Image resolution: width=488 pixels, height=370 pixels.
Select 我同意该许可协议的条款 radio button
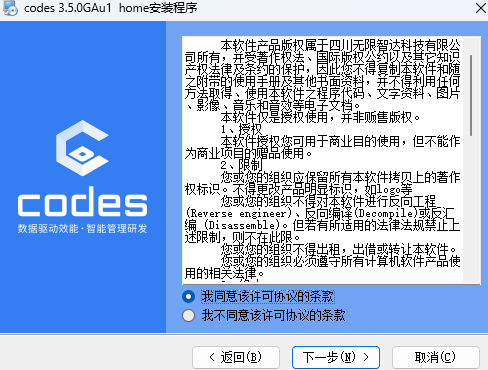188,296
